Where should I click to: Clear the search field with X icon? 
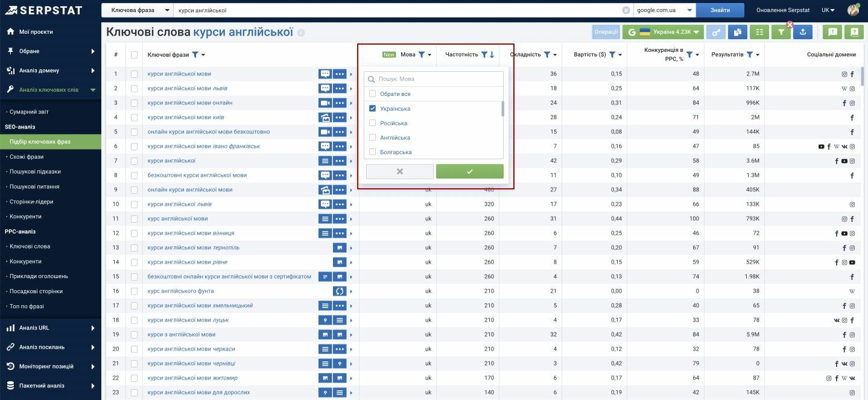pyautogui.click(x=626, y=10)
